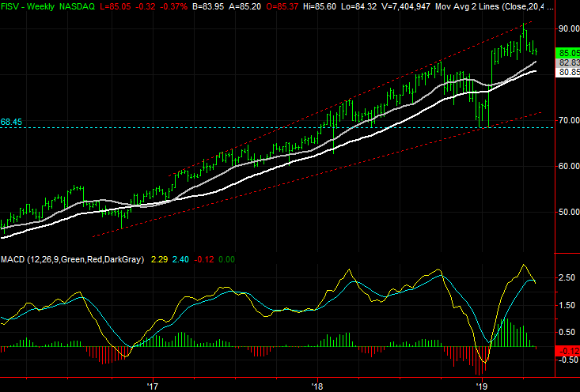Click the red MACD histogram value -0.12
Viewport: 580px width, 392px height.
click(x=204, y=259)
